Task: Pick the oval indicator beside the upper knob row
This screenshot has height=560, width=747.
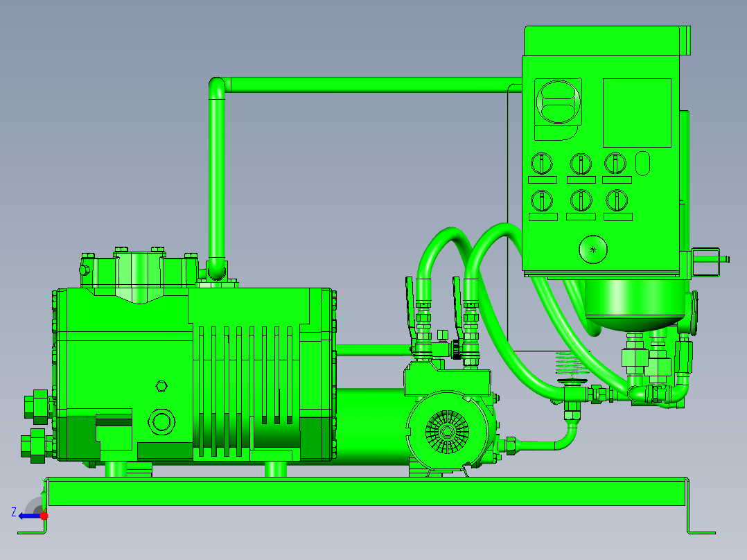Action: coord(642,164)
